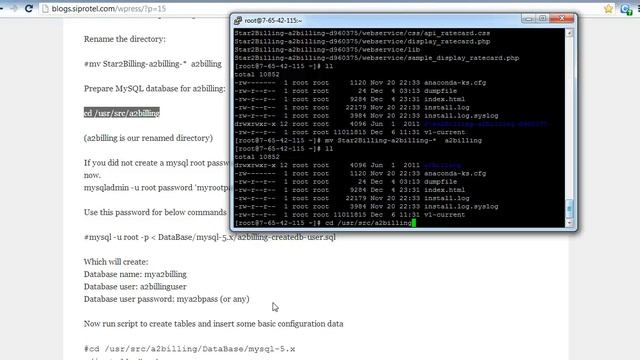Click 'mv Star2Billing-a2billing-*' command in terminal

(403, 140)
